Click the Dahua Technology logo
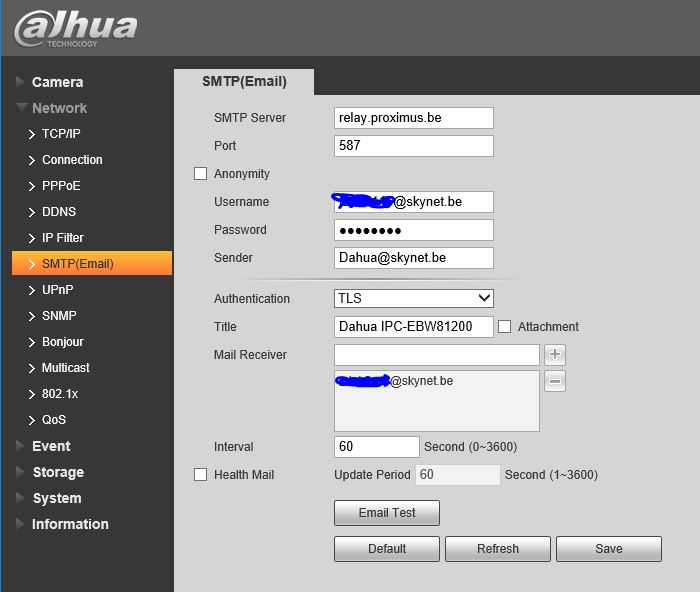This screenshot has height=592, width=700. 75,29
